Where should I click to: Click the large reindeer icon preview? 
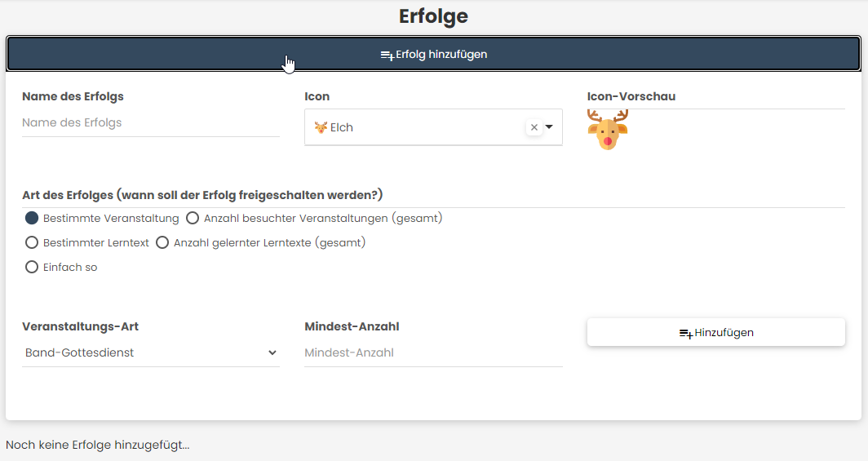[x=608, y=131]
